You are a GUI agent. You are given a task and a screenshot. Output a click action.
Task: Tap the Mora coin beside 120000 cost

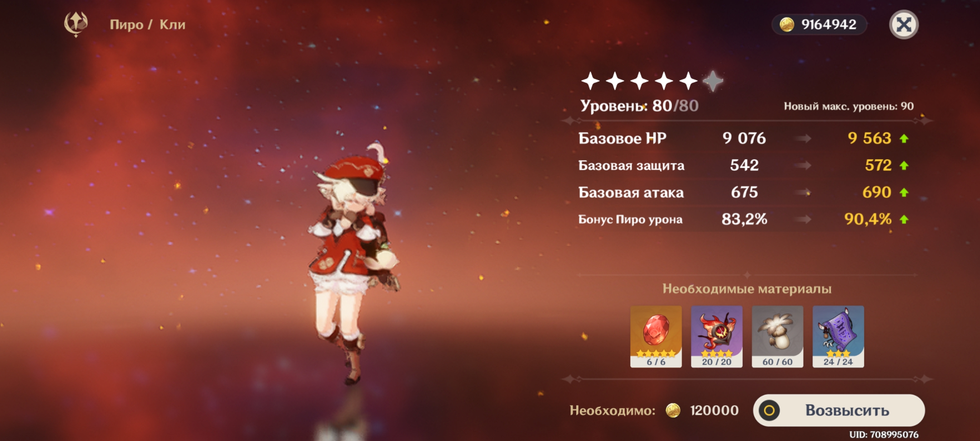673,410
